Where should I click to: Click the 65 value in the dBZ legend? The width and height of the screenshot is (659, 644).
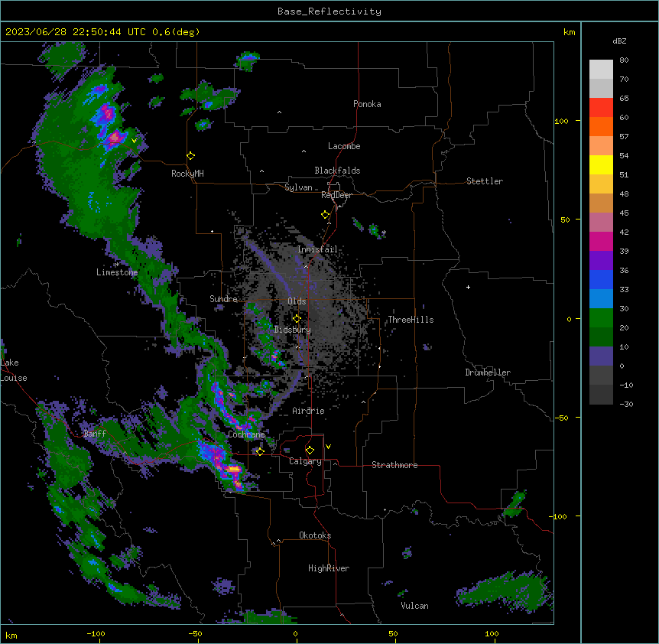tap(624, 99)
